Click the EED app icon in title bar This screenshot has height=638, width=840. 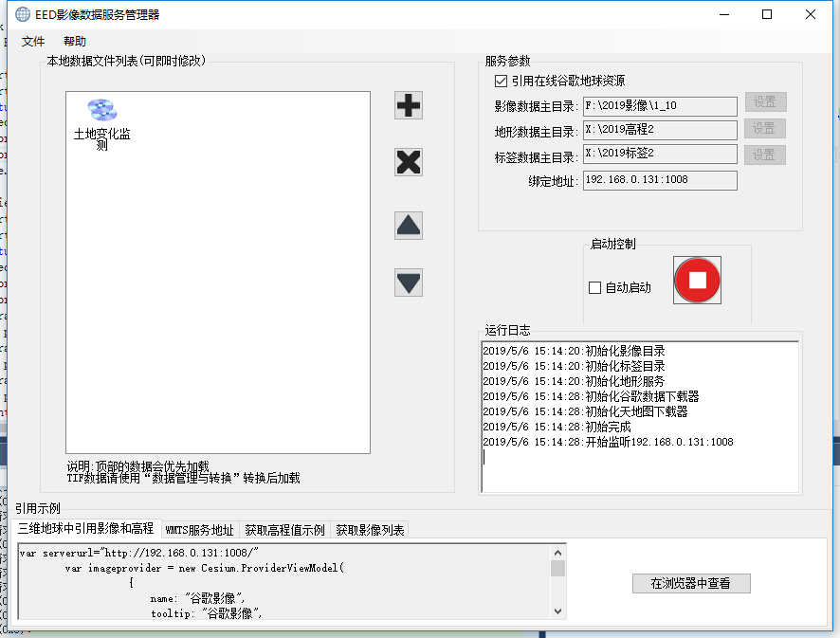pyautogui.click(x=23, y=14)
